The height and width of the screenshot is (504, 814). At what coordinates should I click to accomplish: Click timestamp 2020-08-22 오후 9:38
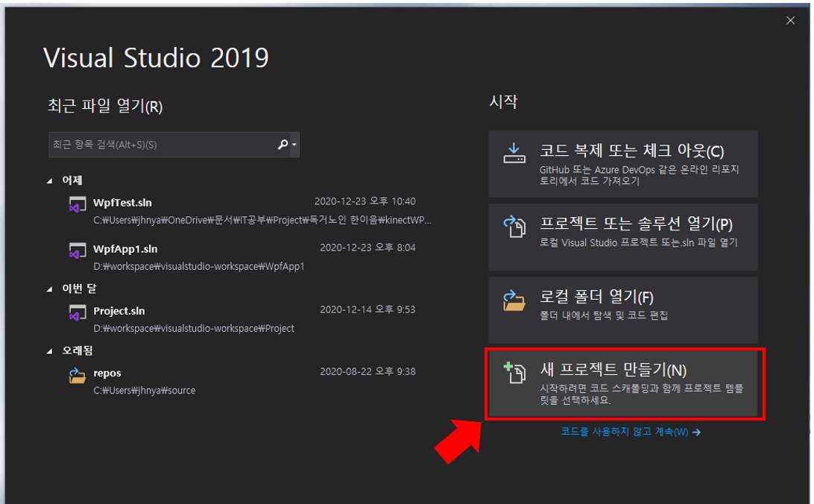367,371
